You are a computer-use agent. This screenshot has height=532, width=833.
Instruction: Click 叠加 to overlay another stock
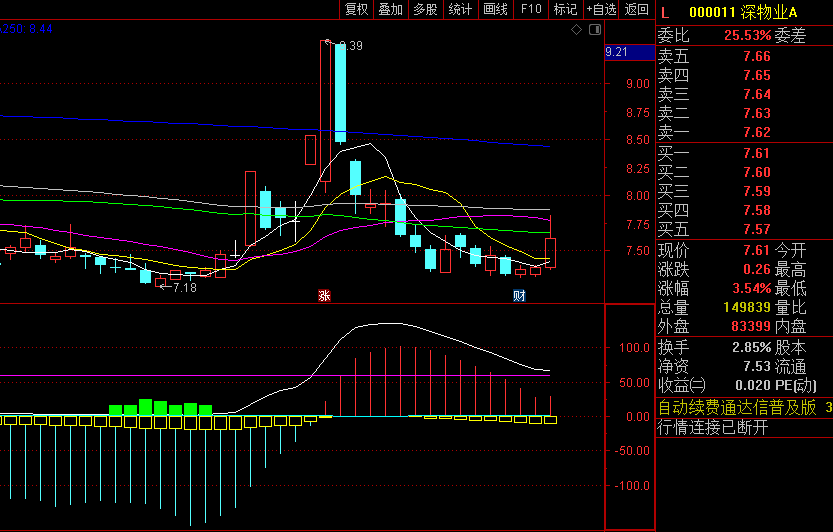pyautogui.click(x=390, y=10)
